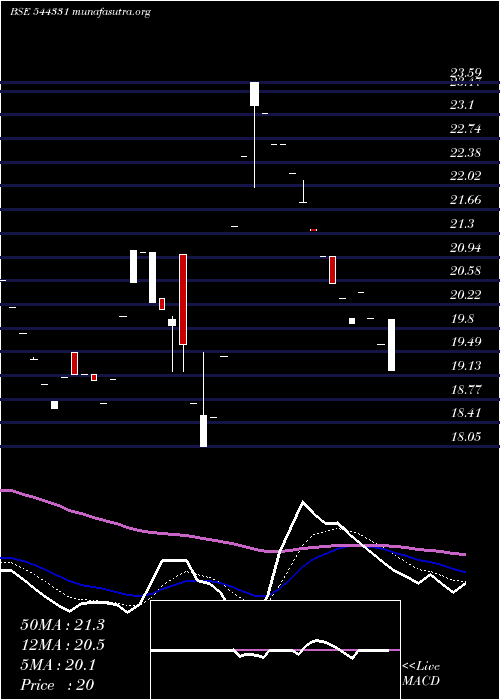500x700 pixels.
Task: Click the 23.1 price label
Action: pos(462,105)
